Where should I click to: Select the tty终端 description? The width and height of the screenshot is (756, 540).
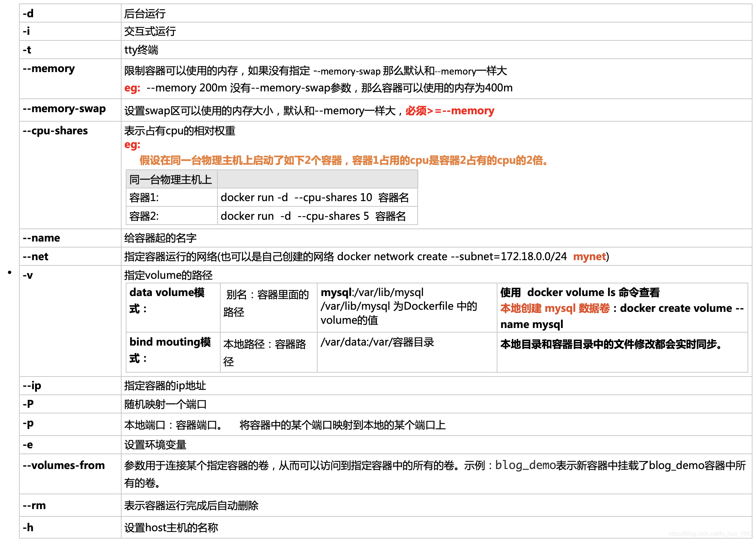[x=141, y=50]
